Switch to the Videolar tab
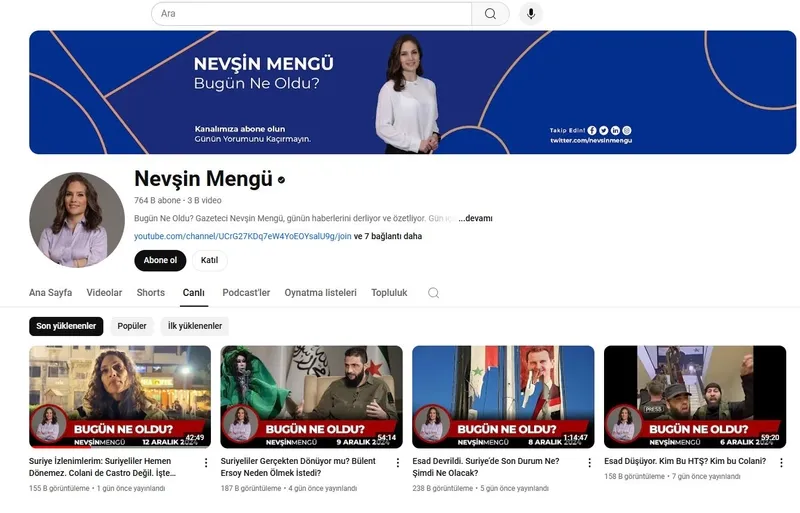This screenshot has height=513, width=800. point(104,293)
